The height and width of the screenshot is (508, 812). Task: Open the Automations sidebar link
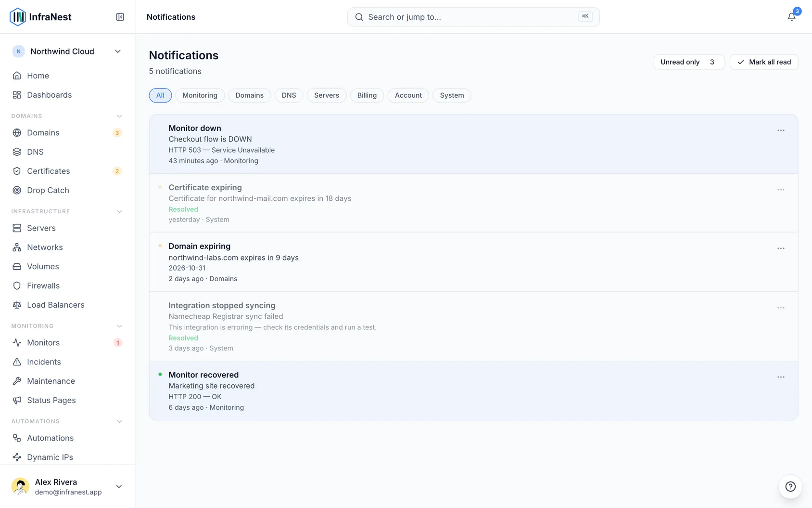pyautogui.click(x=67, y=438)
